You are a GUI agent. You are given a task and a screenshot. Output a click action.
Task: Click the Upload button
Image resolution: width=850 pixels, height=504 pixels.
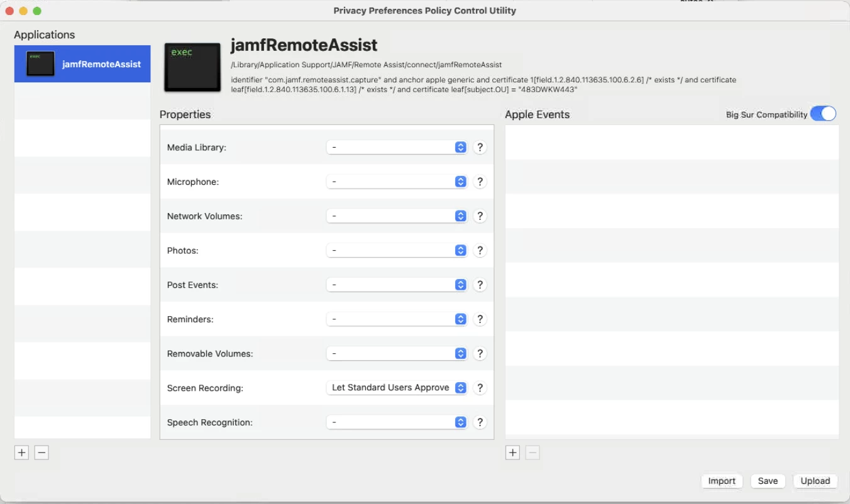(815, 481)
